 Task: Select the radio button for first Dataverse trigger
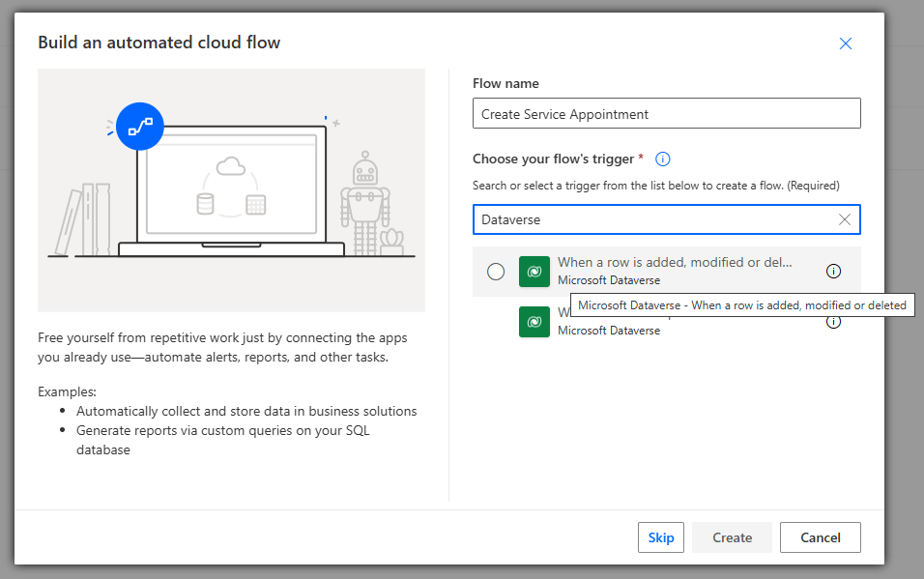[496, 272]
